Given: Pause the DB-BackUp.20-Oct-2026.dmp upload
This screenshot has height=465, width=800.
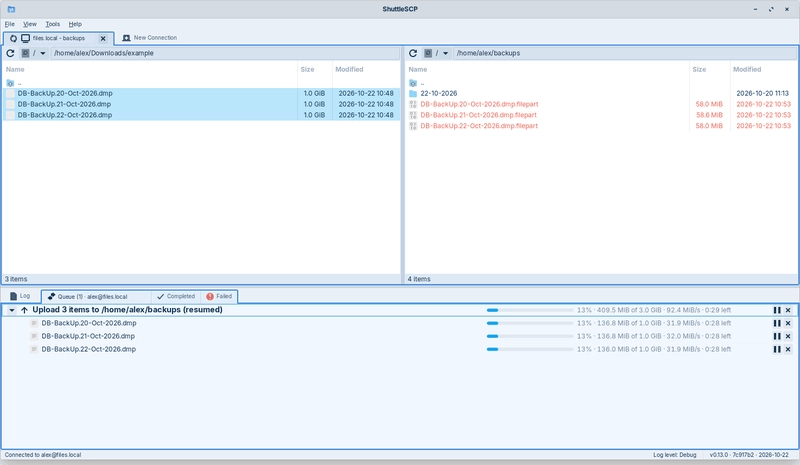Looking at the screenshot, I should point(777,323).
